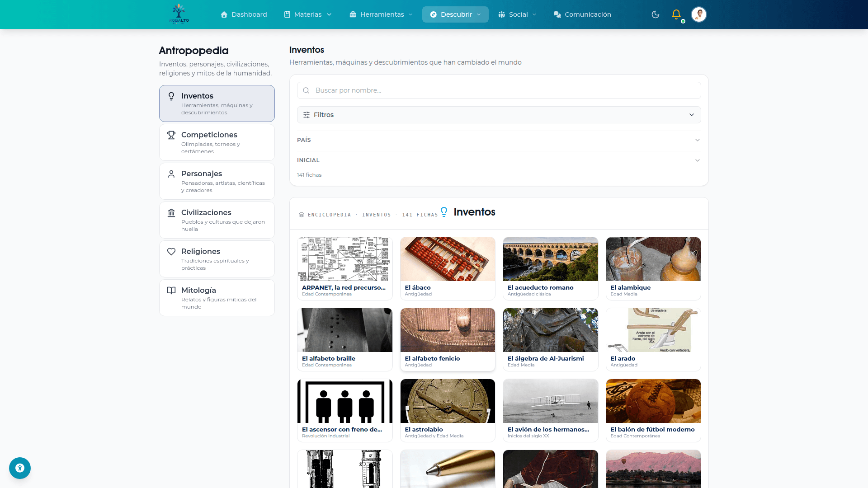Open the El balón de fútbol moderno thumbnail
Screen dimensions: 868x488
coord(654,401)
